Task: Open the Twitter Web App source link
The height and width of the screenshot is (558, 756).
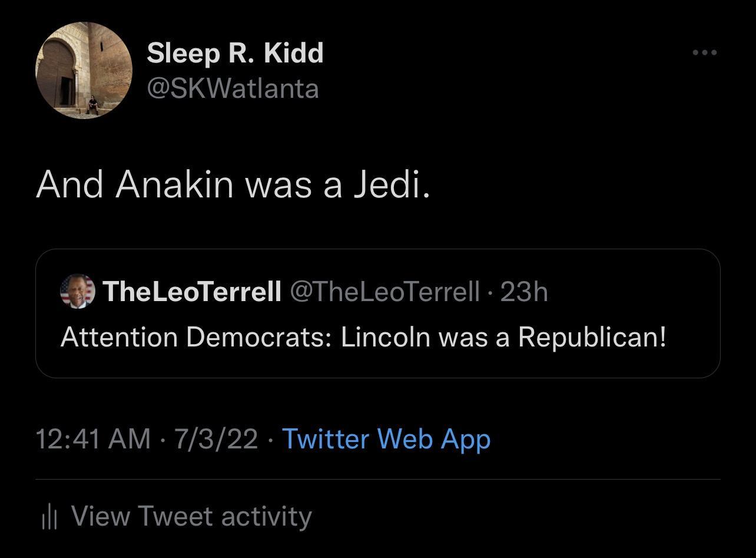Action: tap(386, 438)
